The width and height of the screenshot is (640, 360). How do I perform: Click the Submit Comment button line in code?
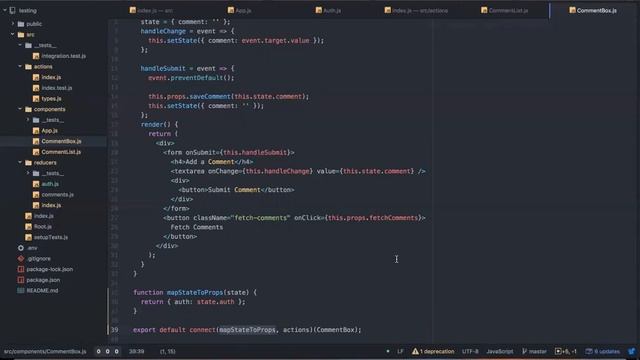click(x=236, y=190)
